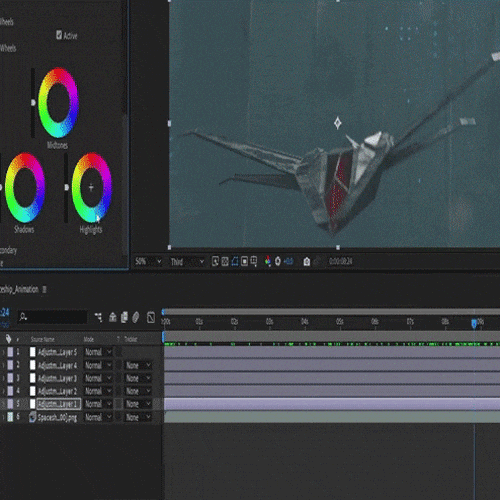Screen dimensions: 500x500
Task: Open Mode dropdown for Adjustment Layer 4
Action: tap(98, 365)
